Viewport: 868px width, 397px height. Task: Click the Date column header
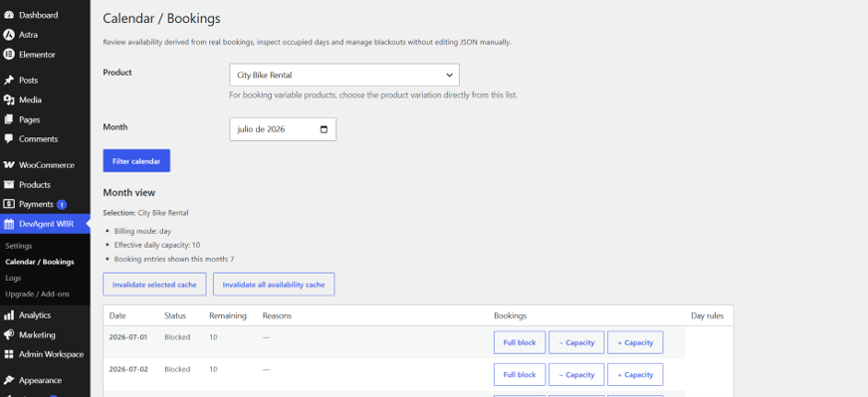click(117, 315)
